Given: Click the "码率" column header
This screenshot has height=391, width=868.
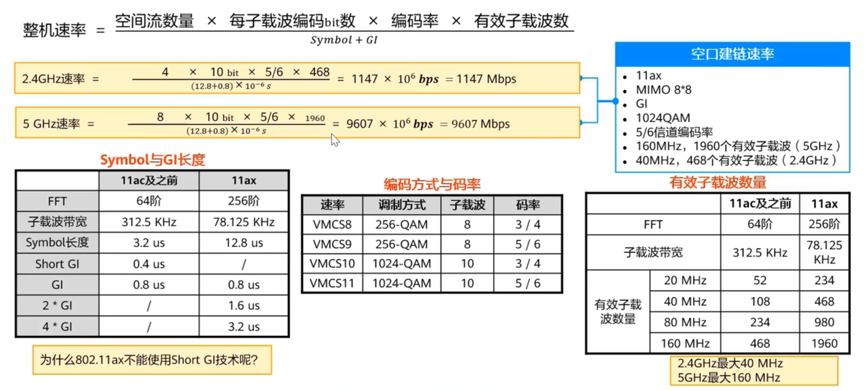Looking at the screenshot, I should coord(528,205).
